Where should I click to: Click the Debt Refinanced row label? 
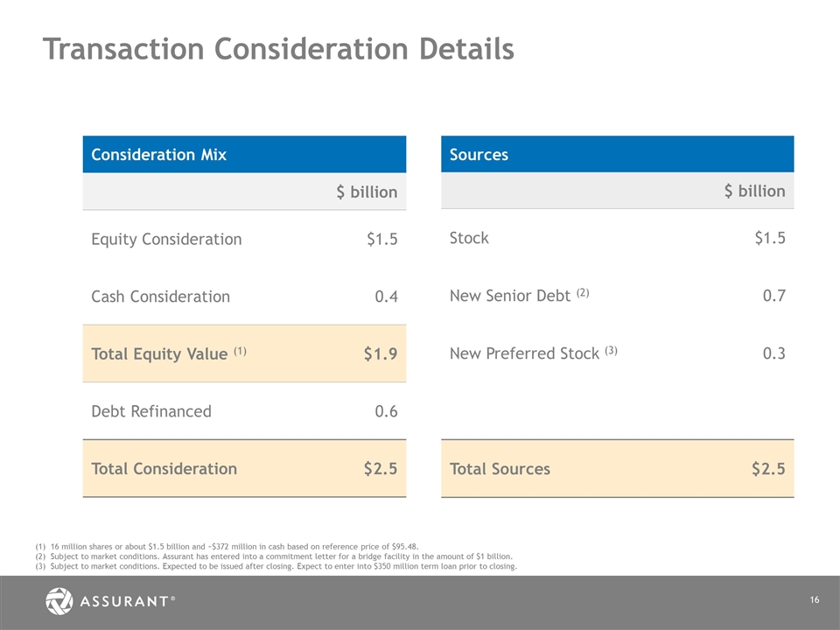(150, 411)
